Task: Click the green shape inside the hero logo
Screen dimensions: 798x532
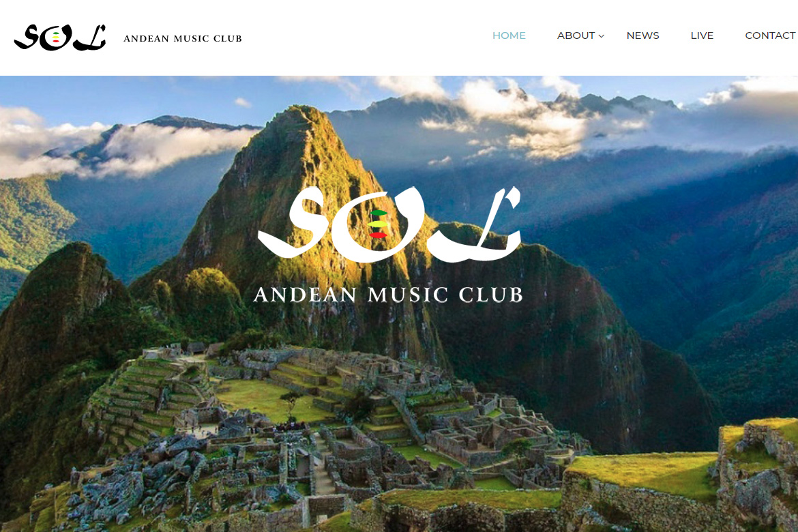Action: [379, 213]
